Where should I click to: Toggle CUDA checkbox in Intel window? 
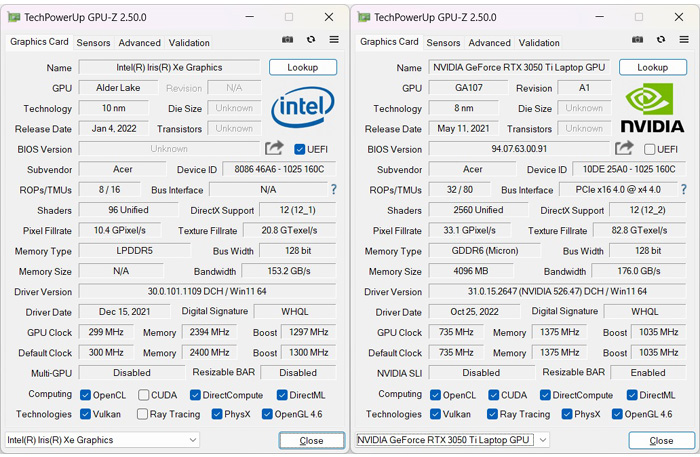[143, 395]
